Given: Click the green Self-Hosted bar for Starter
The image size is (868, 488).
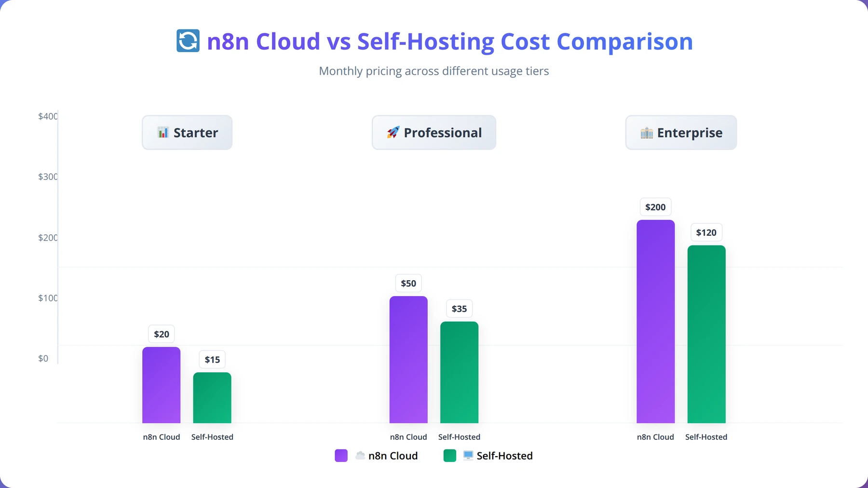Looking at the screenshot, I should click(x=212, y=398).
